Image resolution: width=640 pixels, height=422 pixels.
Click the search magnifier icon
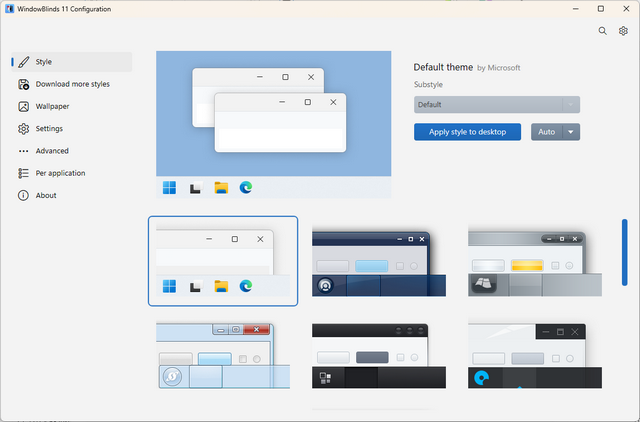602,31
